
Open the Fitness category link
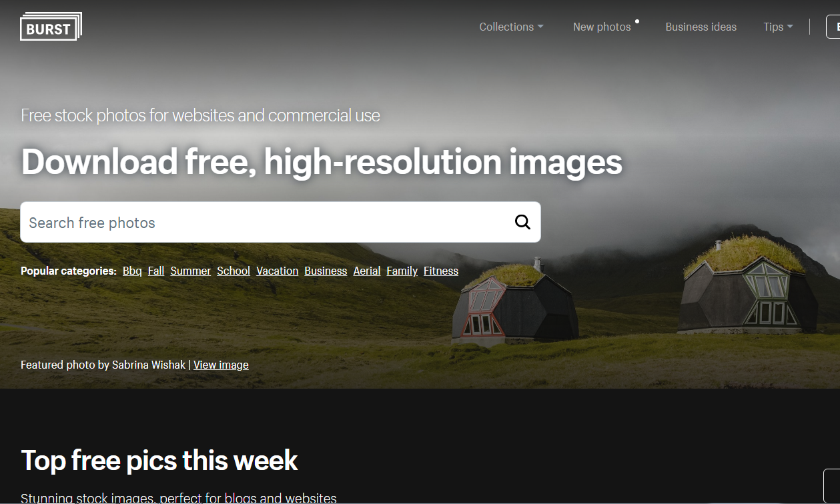click(441, 271)
